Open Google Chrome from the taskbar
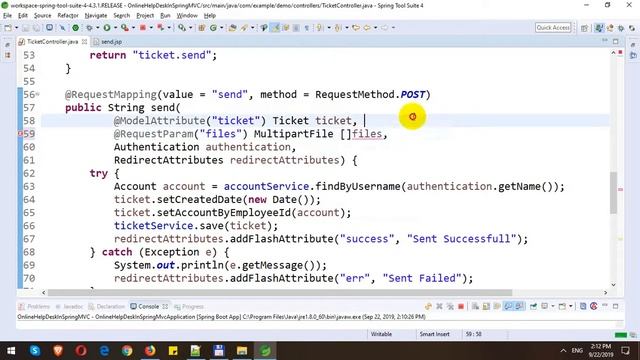640x360 pixels. click(127, 351)
